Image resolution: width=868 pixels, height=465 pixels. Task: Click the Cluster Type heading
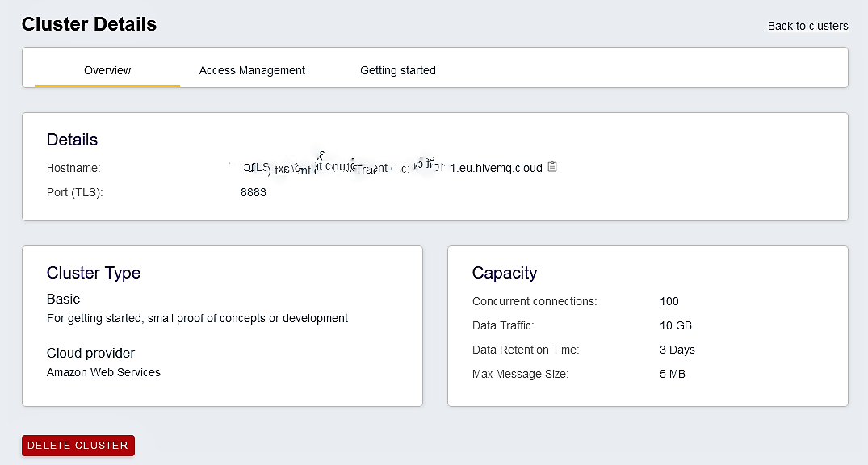(93, 273)
